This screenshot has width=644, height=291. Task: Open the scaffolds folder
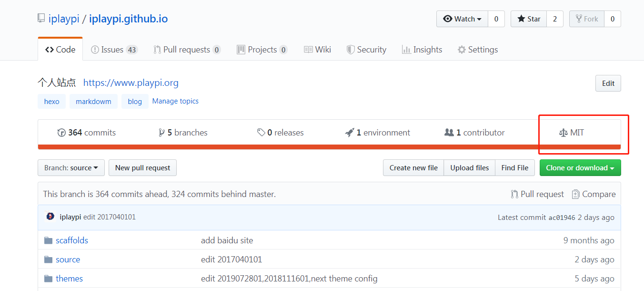tap(72, 240)
